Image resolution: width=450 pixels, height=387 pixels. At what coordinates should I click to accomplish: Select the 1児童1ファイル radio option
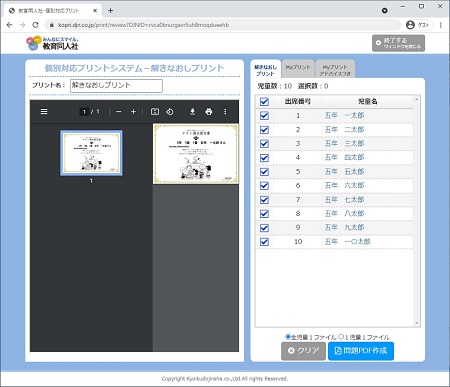point(341,337)
